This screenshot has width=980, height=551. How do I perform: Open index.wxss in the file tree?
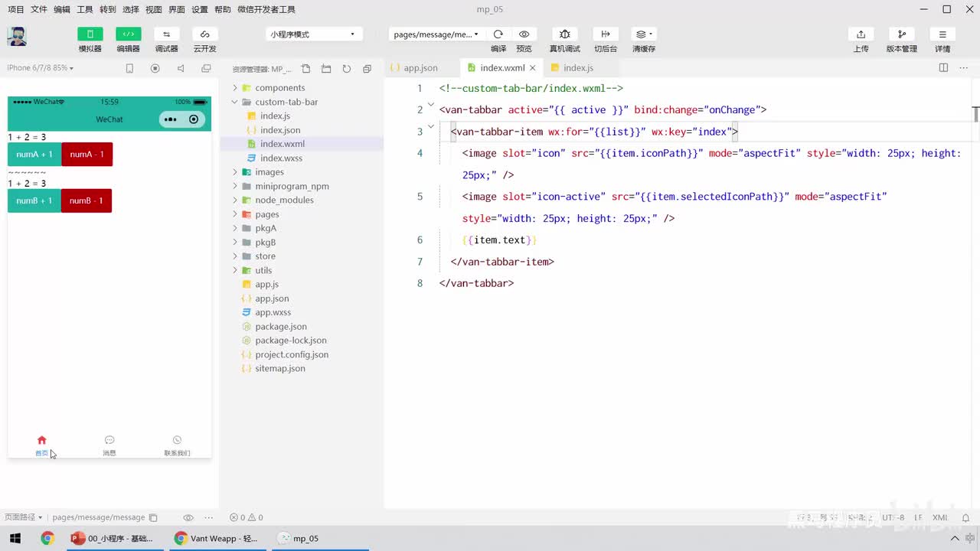pyautogui.click(x=281, y=158)
